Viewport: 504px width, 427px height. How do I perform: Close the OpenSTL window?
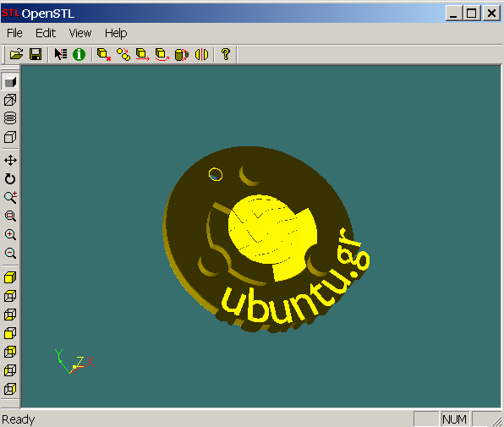pos(491,14)
